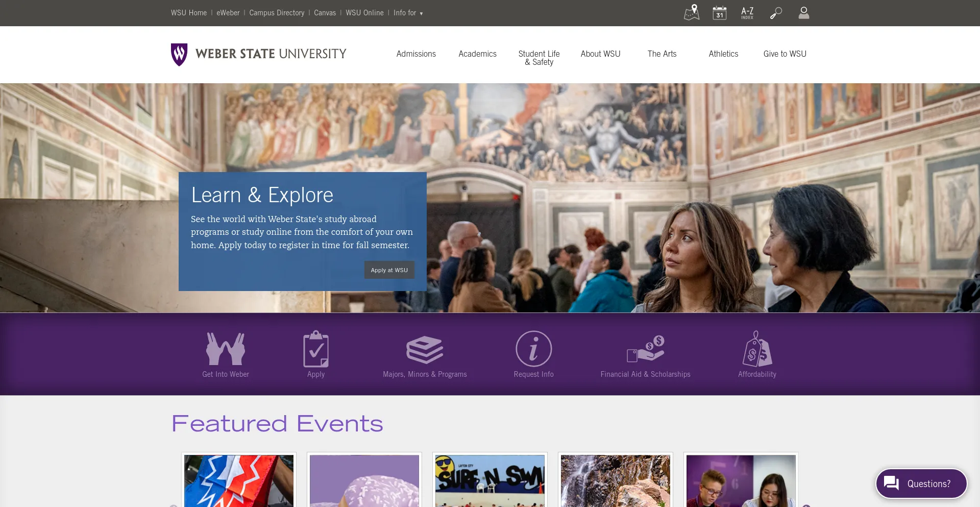Click the user account icon
Image resolution: width=980 pixels, height=507 pixels.
click(x=803, y=13)
